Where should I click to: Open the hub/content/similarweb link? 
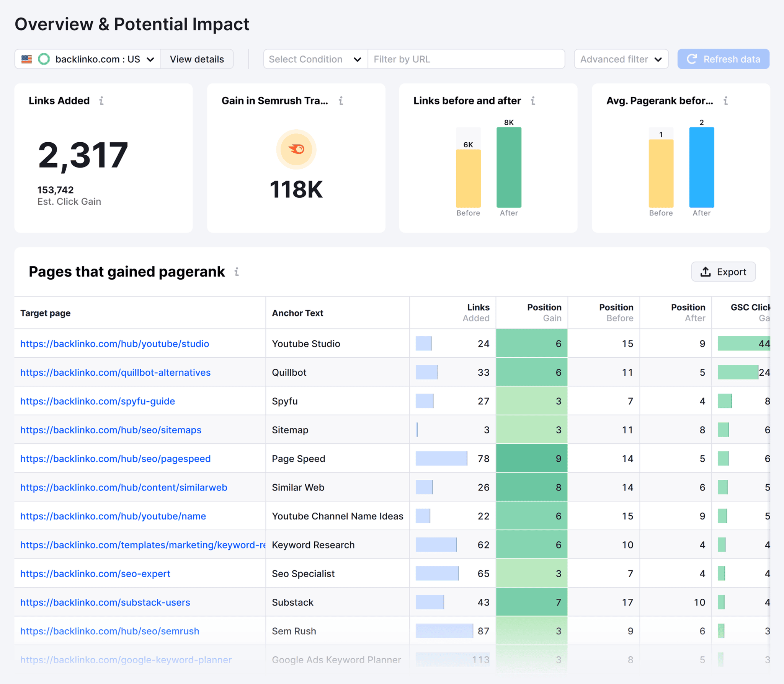124,487
